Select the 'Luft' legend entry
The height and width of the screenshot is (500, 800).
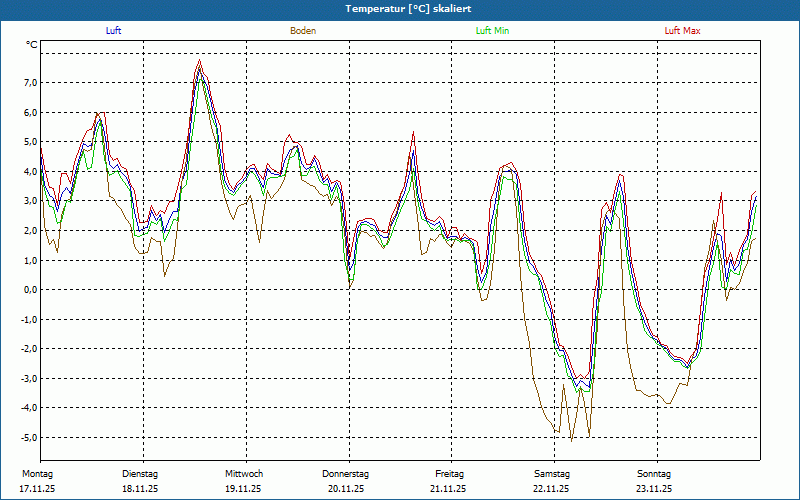tap(115, 31)
